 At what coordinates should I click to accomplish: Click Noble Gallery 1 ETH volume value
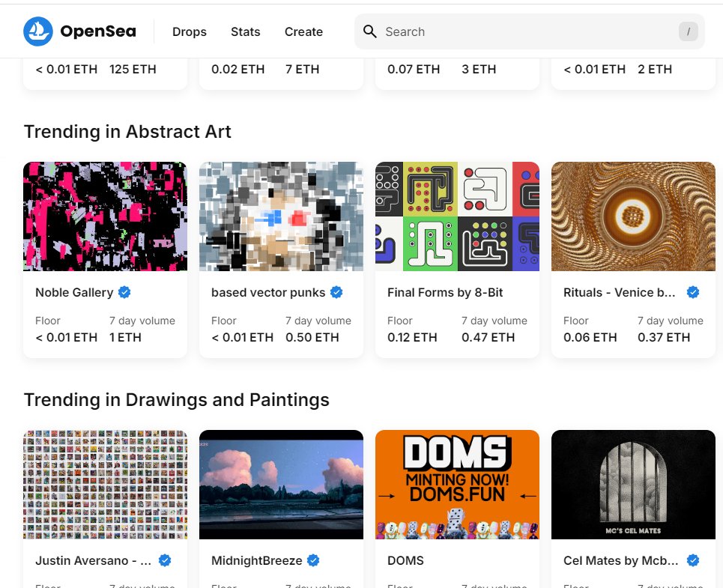[125, 337]
